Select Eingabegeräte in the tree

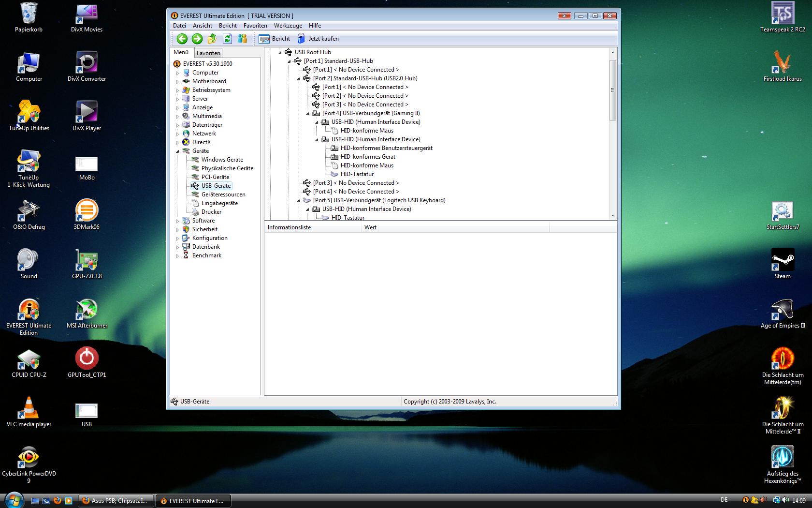(219, 203)
